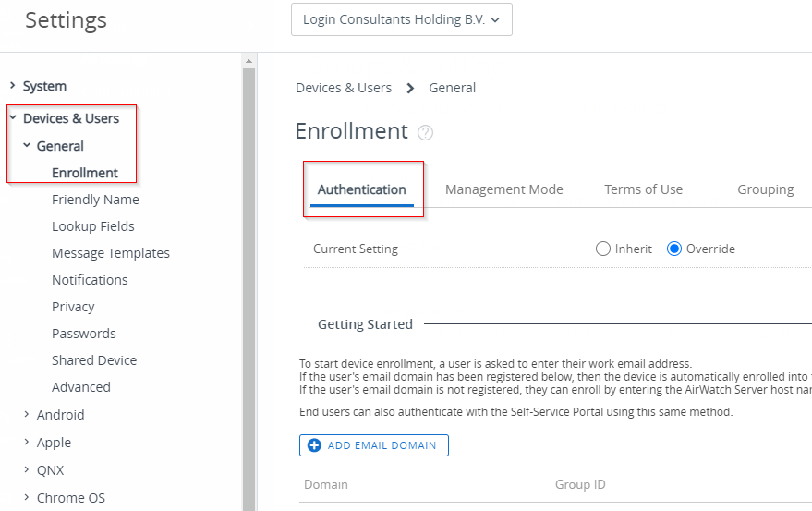
Task: Collapse the Devices & Users section
Action: tap(12, 118)
